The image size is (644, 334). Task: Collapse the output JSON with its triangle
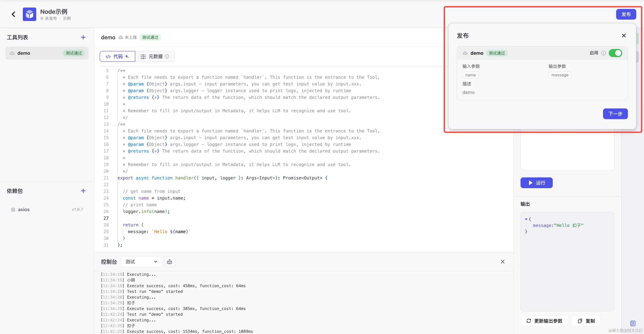[526, 219]
